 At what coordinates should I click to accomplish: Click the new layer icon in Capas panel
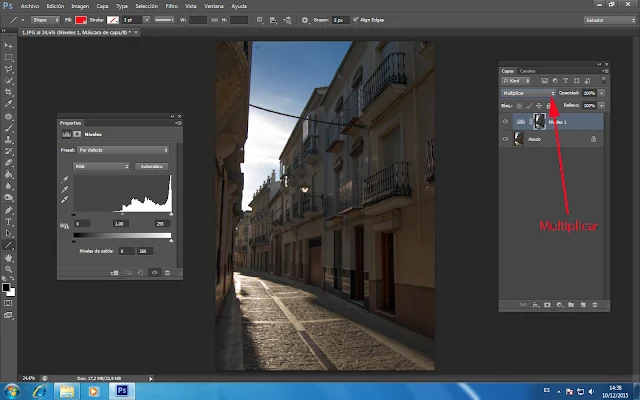[582, 304]
